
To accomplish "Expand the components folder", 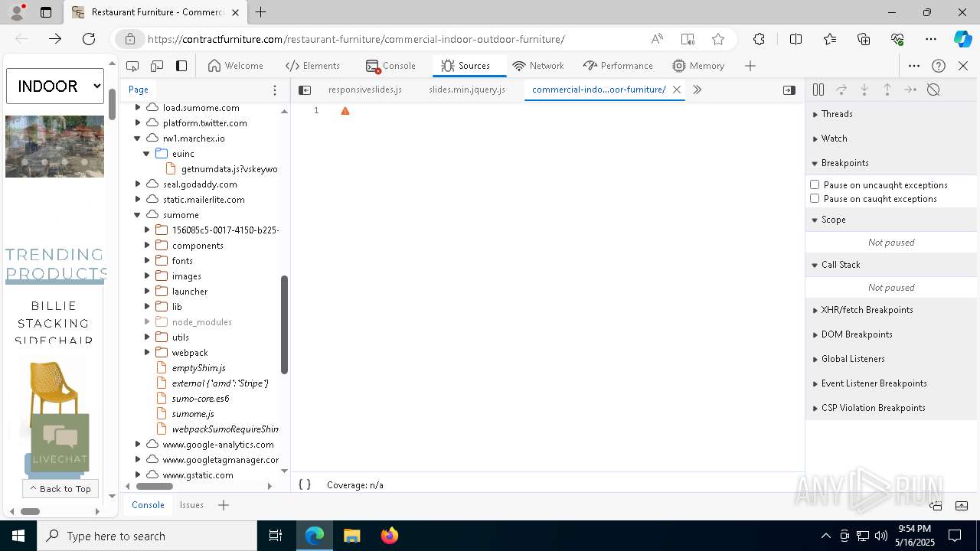I will [x=147, y=246].
